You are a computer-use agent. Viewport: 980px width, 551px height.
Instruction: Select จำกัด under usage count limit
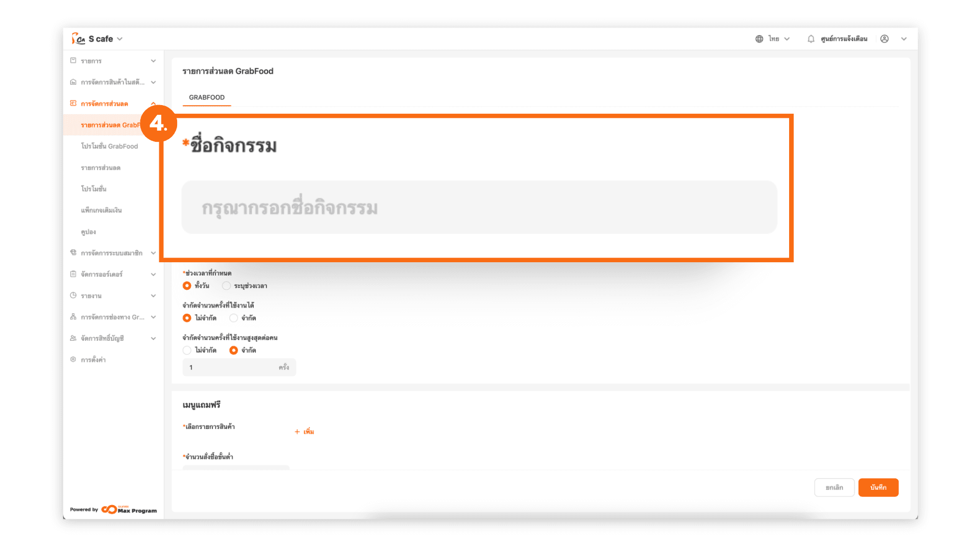pyautogui.click(x=234, y=318)
